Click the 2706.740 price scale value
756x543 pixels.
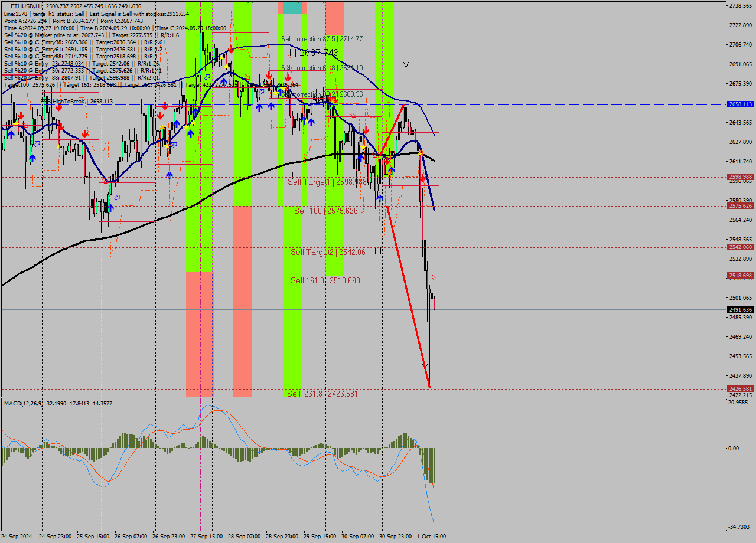(741, 44)
